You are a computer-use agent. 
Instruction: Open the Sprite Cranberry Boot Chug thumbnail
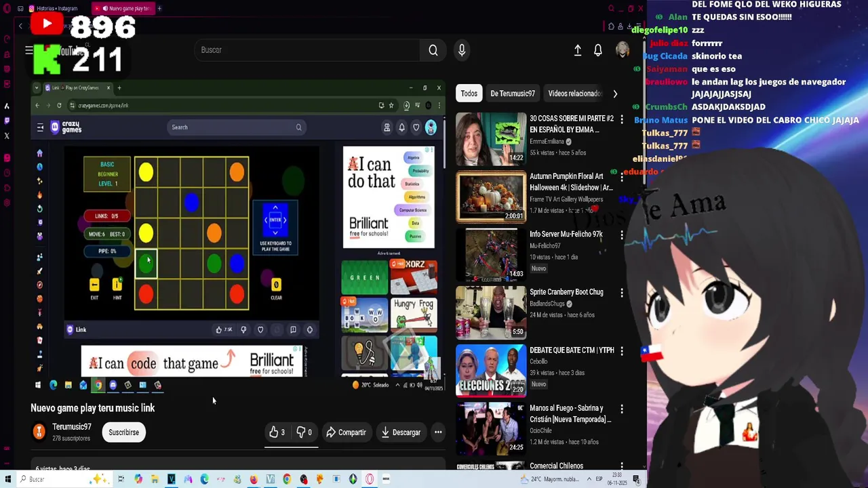tap(491, 312)
